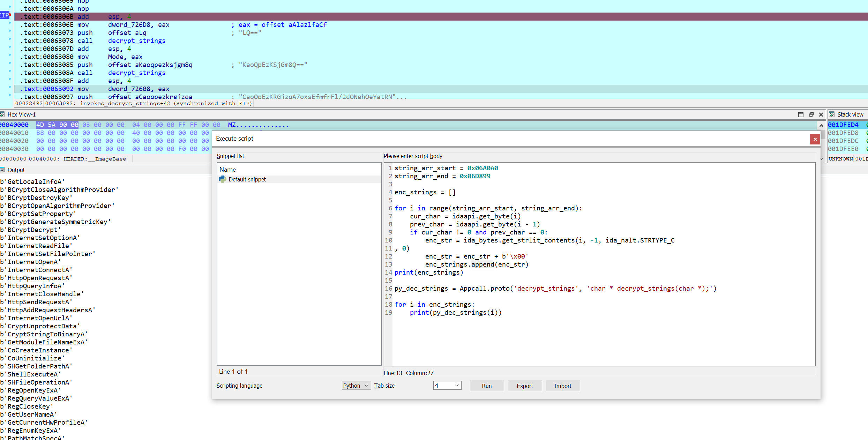Click the Run button

pyautogui.click(x=487, y=386)
